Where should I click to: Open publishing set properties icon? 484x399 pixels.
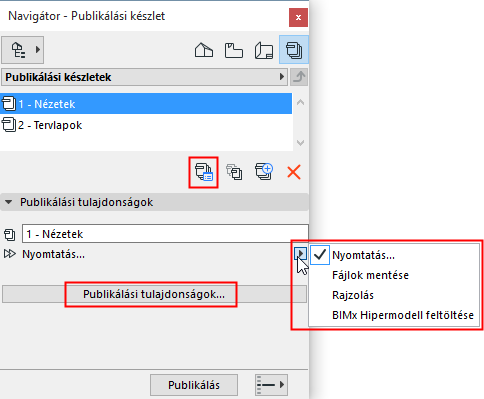203,172
